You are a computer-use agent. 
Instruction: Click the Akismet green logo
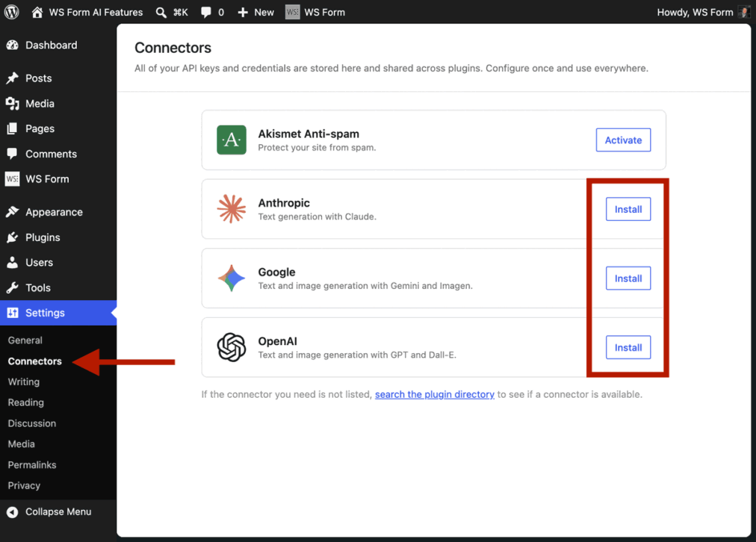(x=232, y=140)
